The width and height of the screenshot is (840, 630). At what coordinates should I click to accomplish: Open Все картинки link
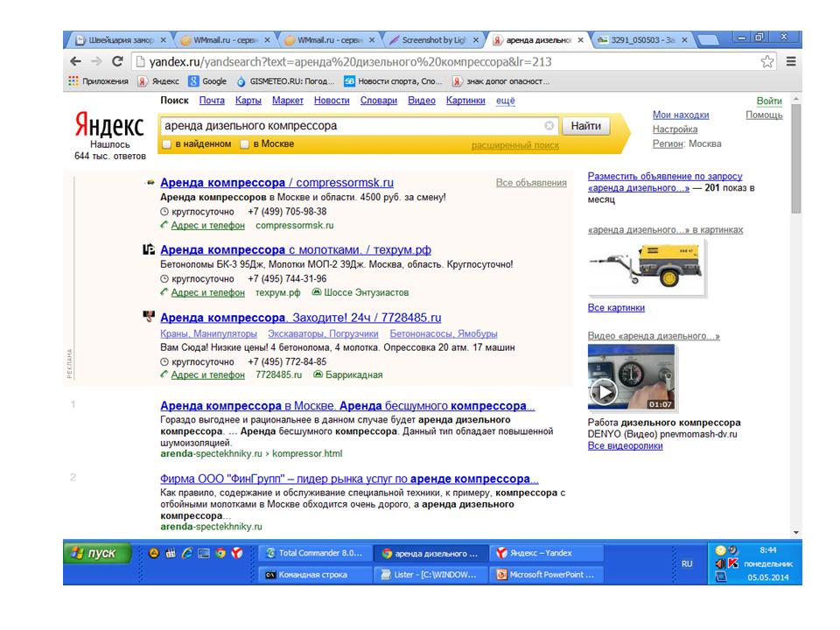point(616,308)
